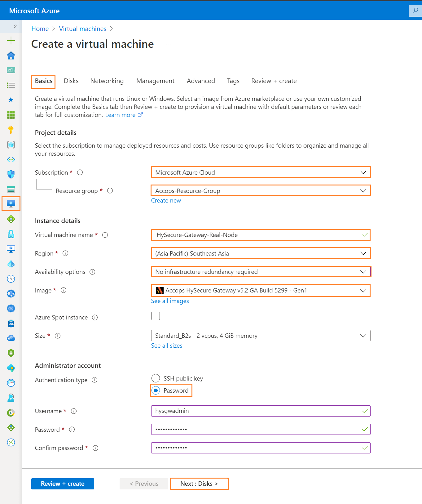Open the Region dropdown

tap(261, 253)
